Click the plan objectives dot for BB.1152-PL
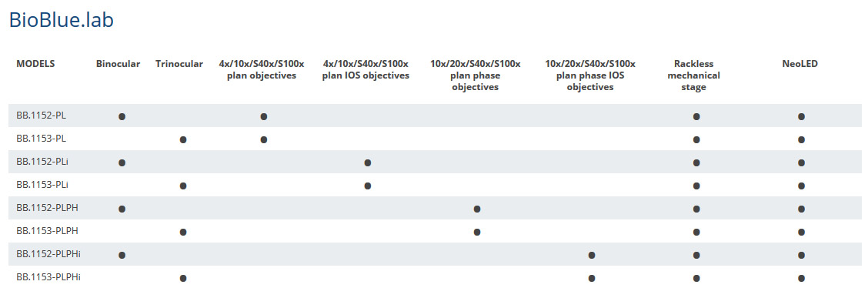The height and width of the screenshot is (298, 868). (264, 116)
